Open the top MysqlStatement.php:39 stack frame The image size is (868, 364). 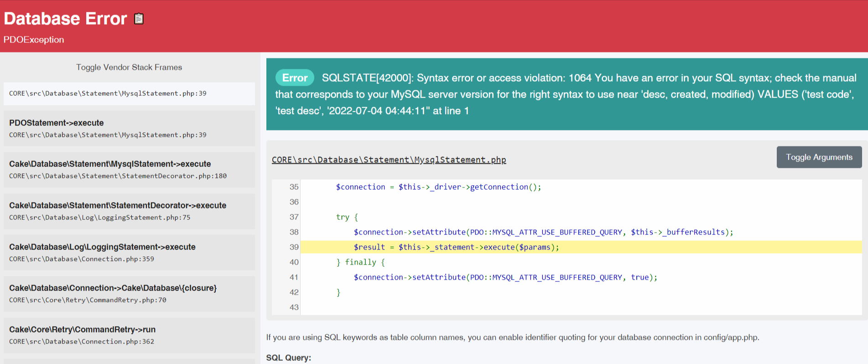(129, 94)
